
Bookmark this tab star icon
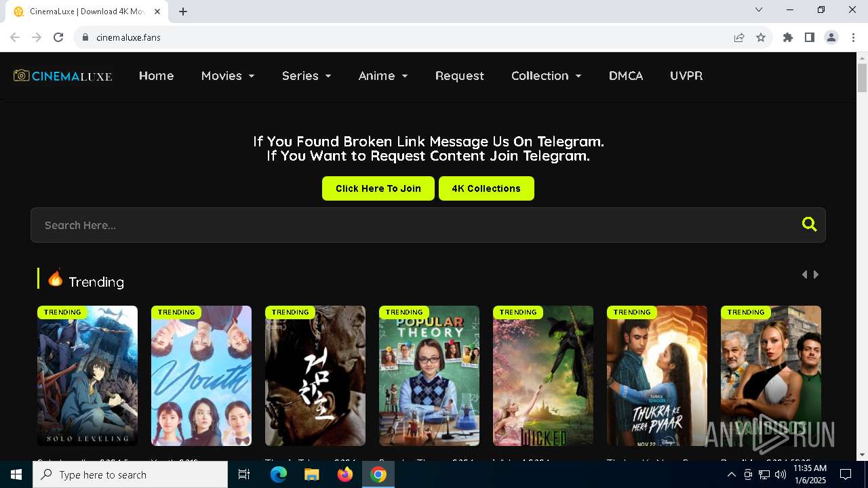tap(761, 37)
